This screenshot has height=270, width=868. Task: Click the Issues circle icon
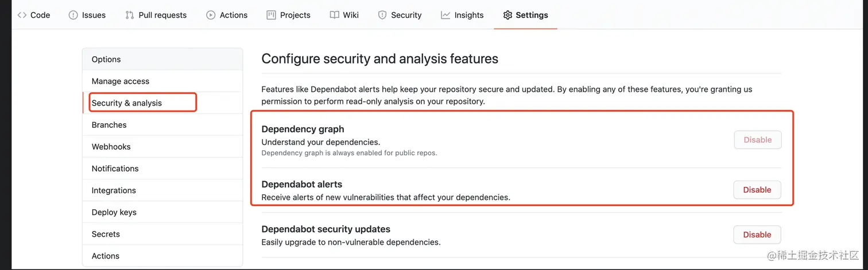(73, 15)
